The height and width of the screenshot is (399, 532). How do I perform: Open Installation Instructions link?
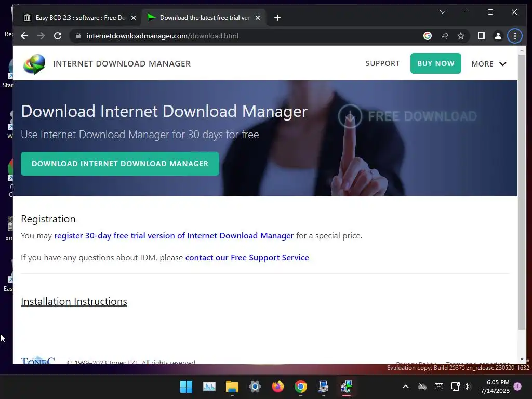74,302
